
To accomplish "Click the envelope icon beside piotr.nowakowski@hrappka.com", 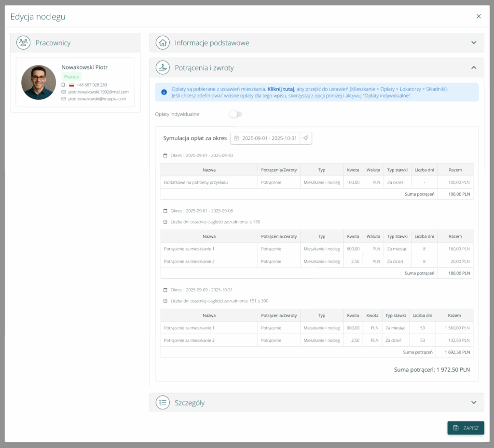I will 64,98.
